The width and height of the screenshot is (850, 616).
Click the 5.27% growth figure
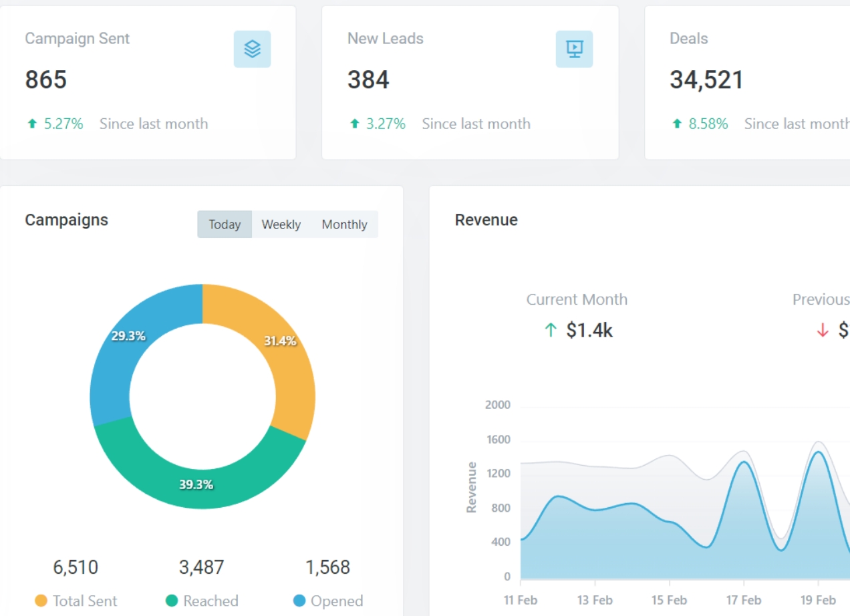63,124
